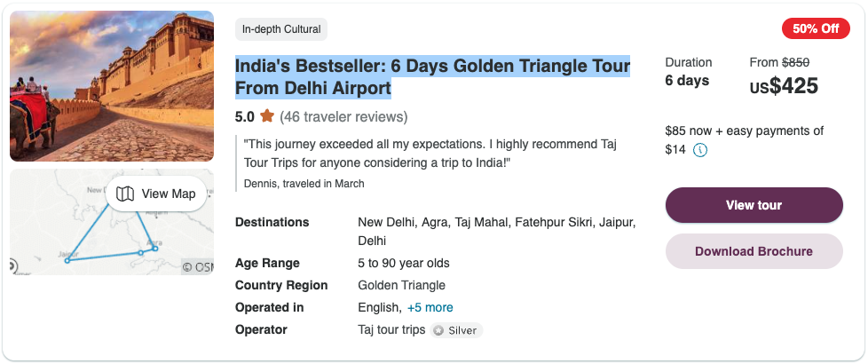Viewport: 868px width, 364px height.
Task: Click the map icon in View Map
Action: pyautogui.click(x=125, y=194)
